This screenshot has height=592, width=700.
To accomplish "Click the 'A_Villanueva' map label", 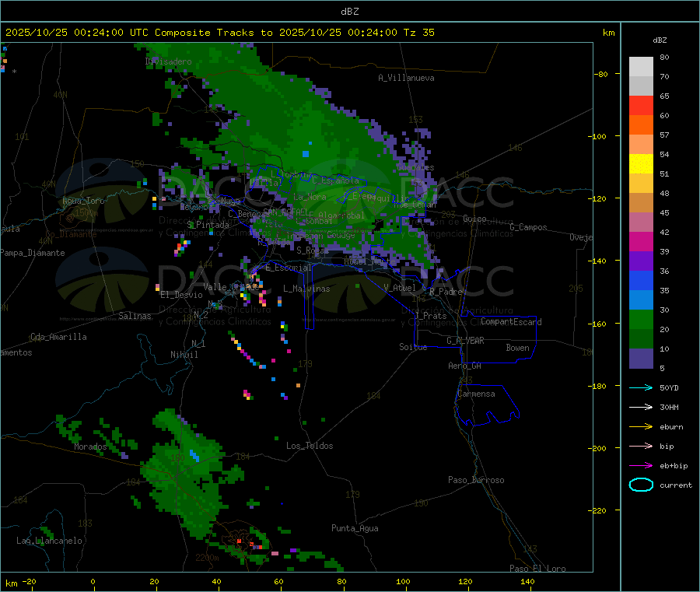I will (406, 78).
